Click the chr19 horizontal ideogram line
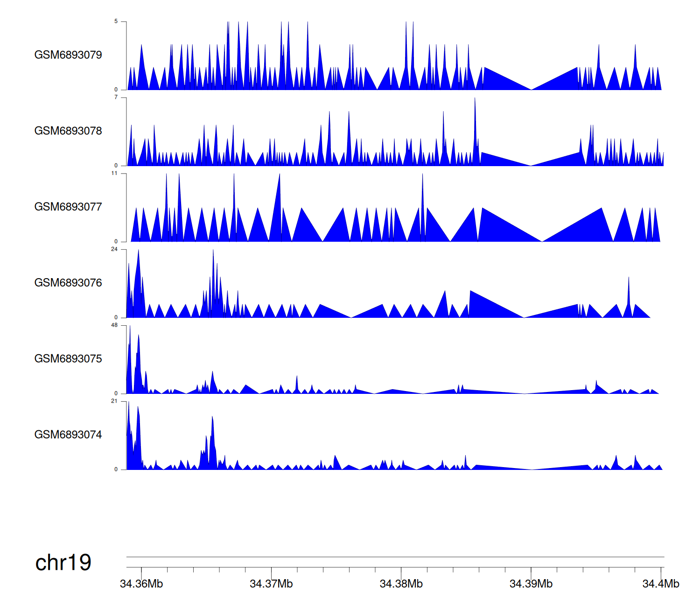Image resolution: width=700 pixels, height=616 pixels. point(395,557)
